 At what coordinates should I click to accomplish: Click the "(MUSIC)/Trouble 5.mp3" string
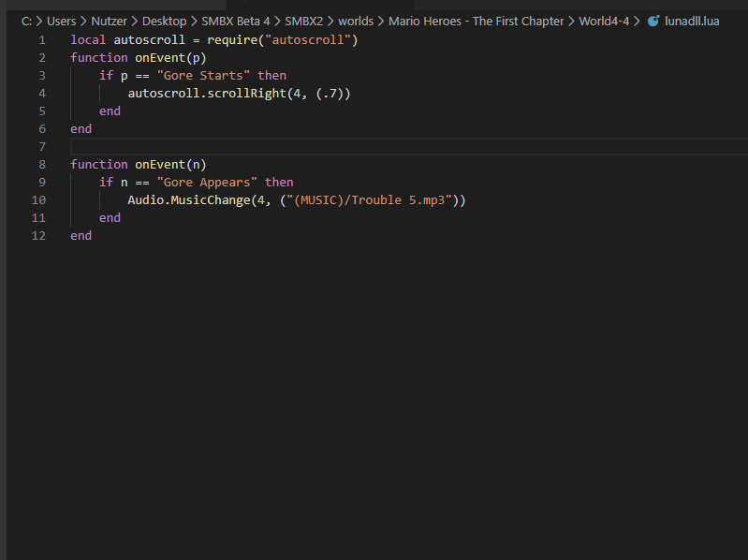pos(369,199)
